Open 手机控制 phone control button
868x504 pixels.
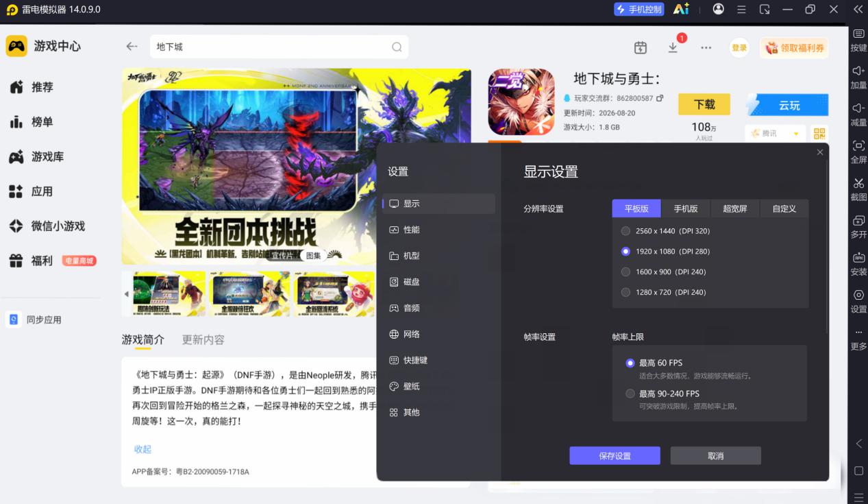(638, 9)
